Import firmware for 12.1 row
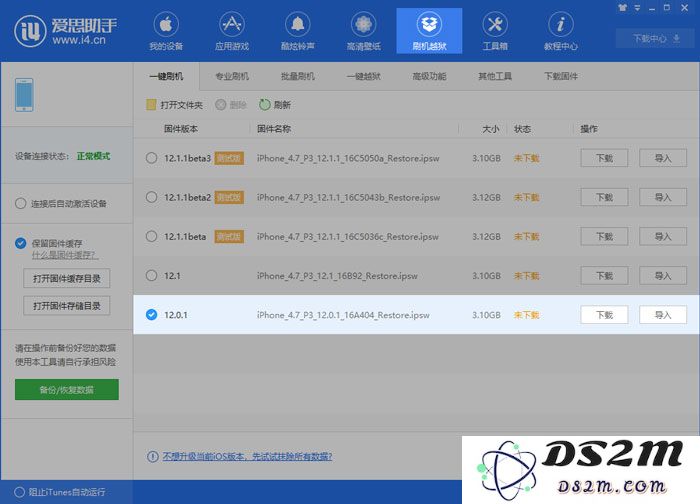This screenshot has height=504, width=700. coord(663,275)
